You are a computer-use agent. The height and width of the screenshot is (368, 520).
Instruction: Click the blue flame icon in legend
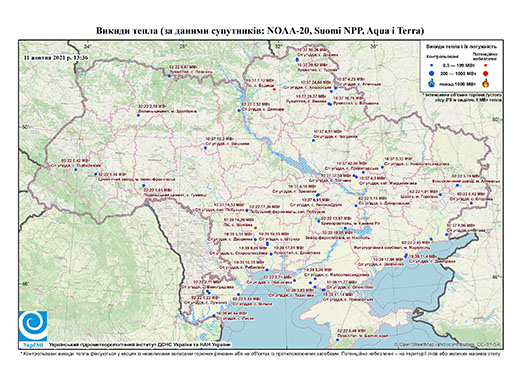[432, 83]
